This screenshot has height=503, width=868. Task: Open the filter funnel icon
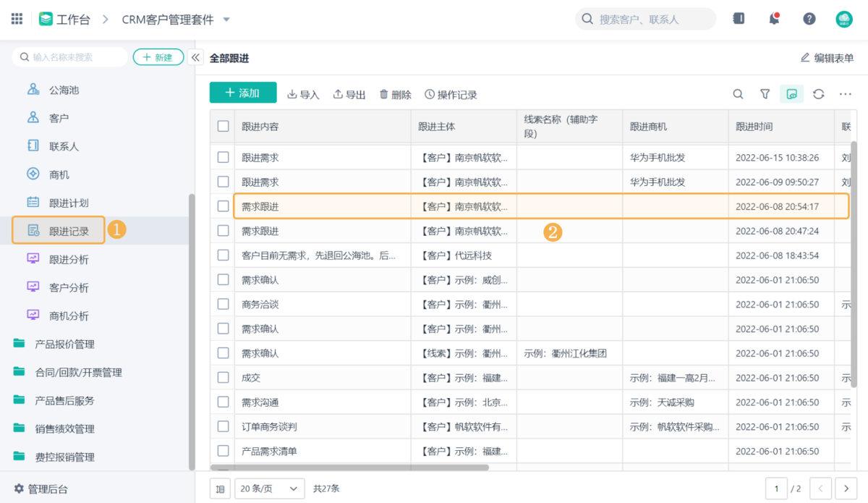765,94
